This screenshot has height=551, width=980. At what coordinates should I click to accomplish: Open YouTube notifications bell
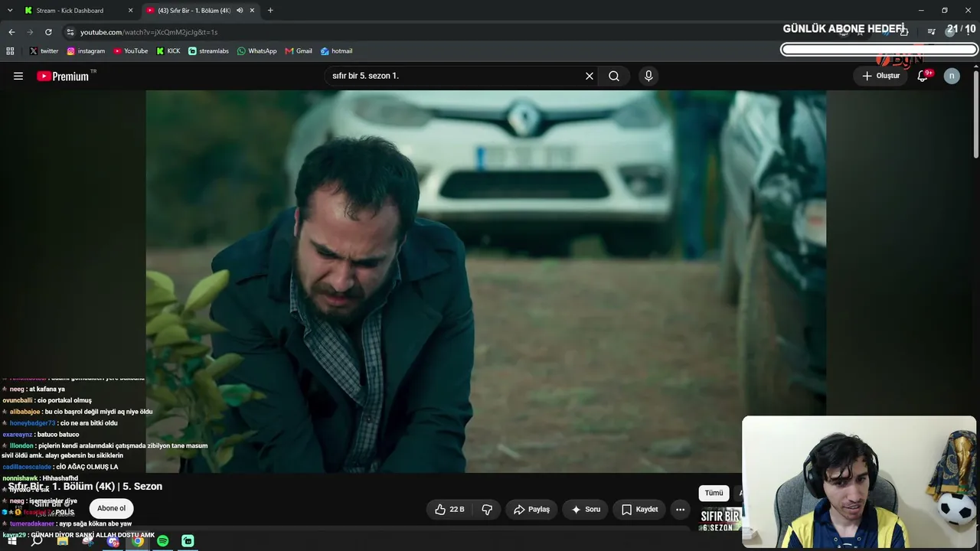(x=923, y=76)
